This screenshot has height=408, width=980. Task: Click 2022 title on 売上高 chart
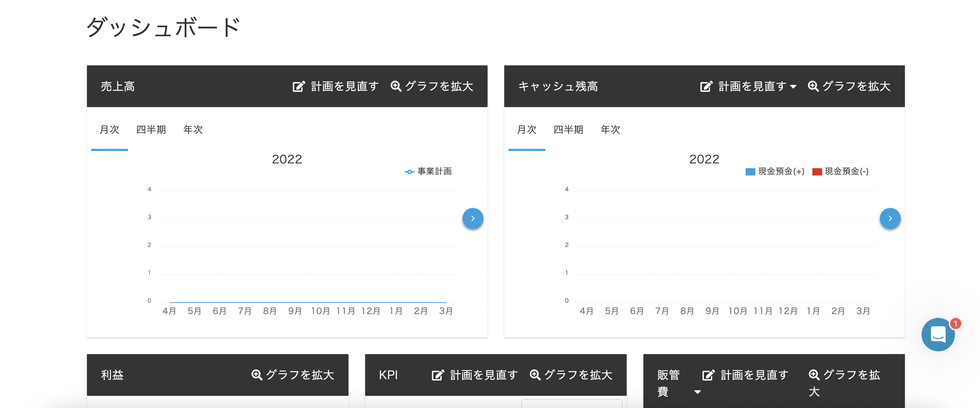(x=287, y=159)
